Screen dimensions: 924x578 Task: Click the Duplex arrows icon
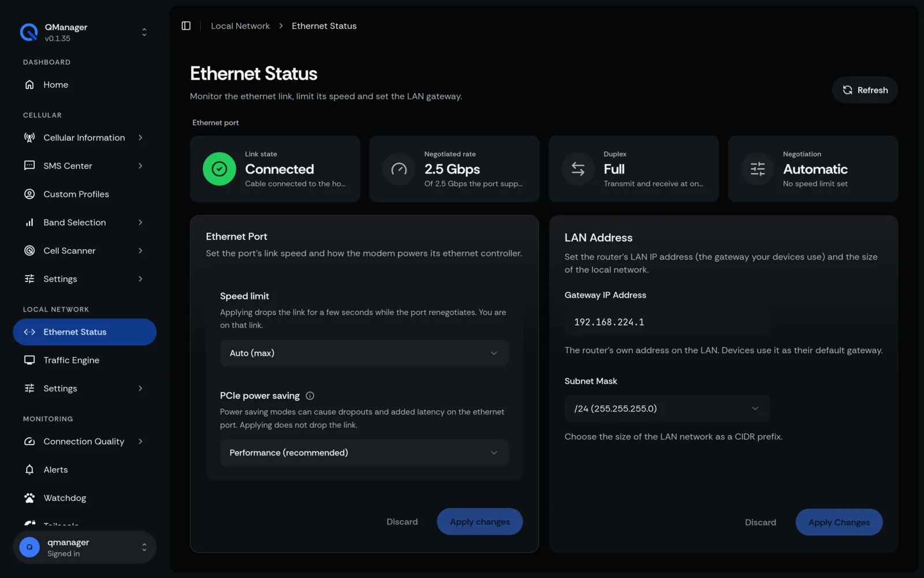tap(578, 169)
